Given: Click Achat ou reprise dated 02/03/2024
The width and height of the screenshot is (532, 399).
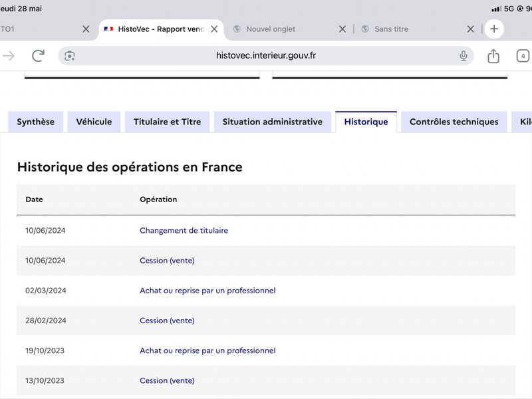Looking at the screenshot, I should click(x=207, y=291).
